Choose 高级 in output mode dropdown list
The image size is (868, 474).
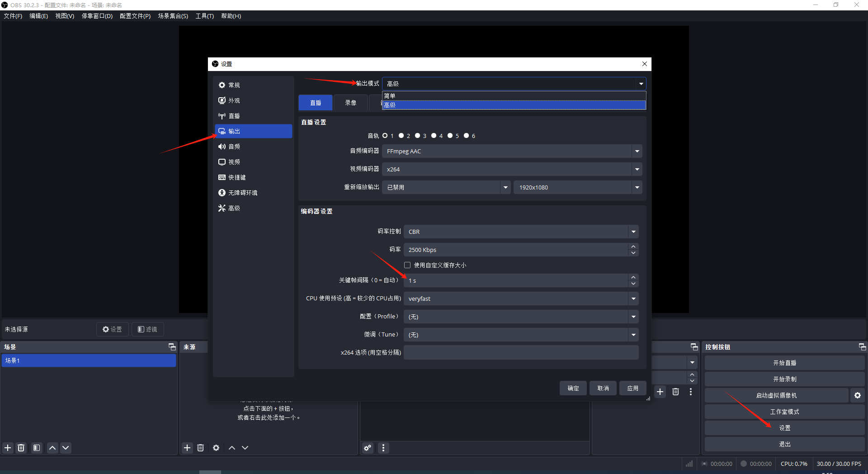tap(514, 105)
